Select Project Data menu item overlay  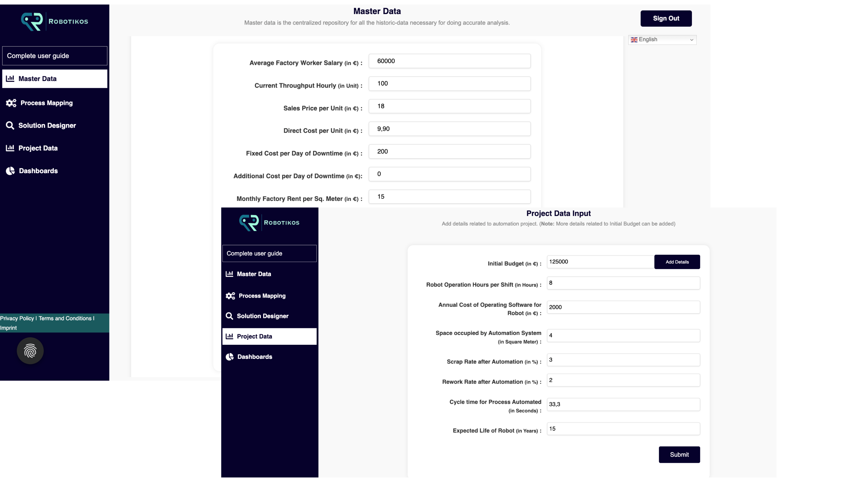click(x=269, y=336)
